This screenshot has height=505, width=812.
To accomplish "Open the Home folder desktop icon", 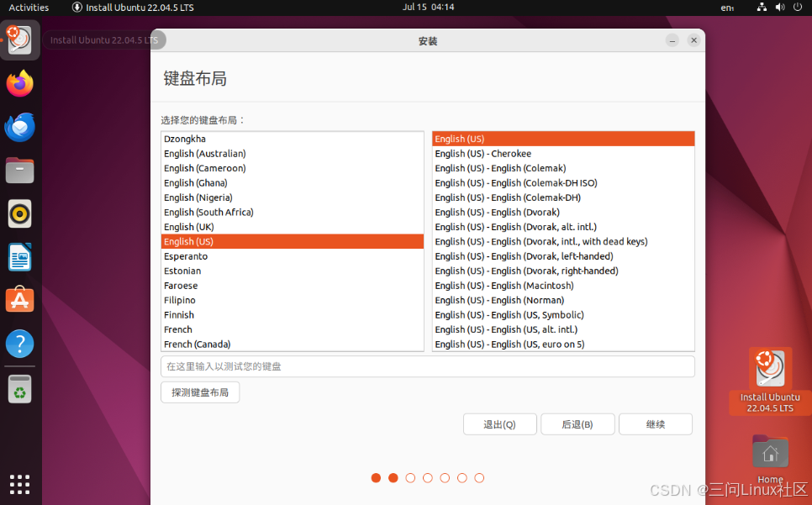I will [770, 459].
